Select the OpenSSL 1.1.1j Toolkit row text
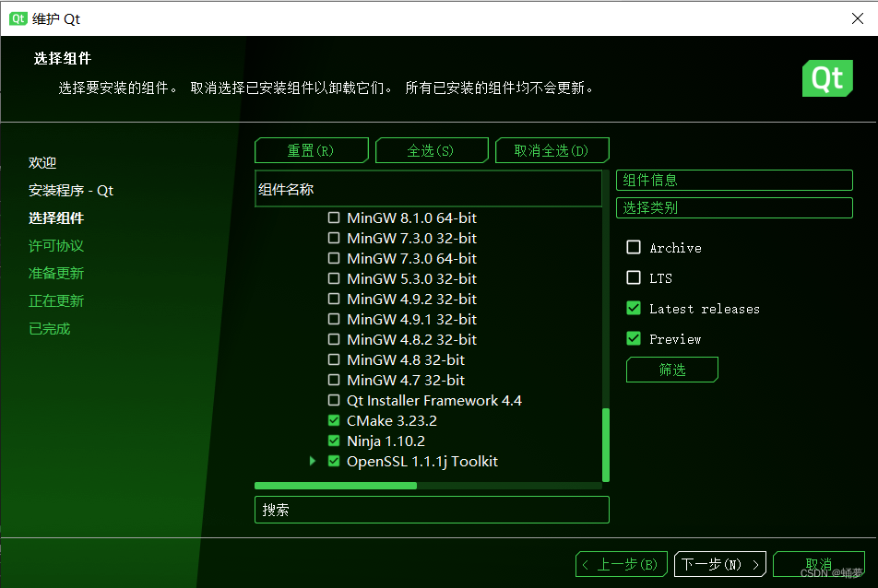The height and width of the screenshot is (588, 878). click(422, 462)
